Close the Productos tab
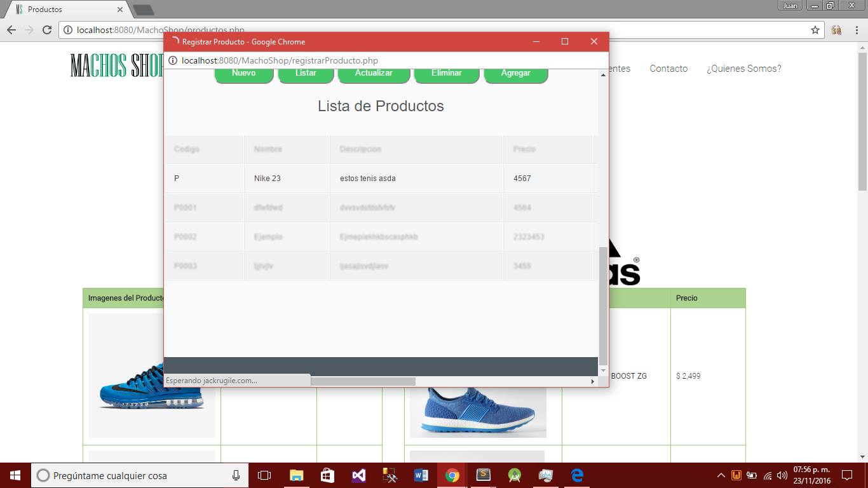The image size is (868, 488). point(120,10)
